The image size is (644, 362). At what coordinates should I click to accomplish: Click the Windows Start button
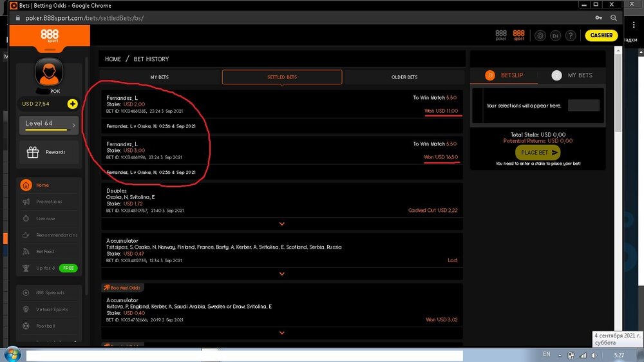coord(11,355)
